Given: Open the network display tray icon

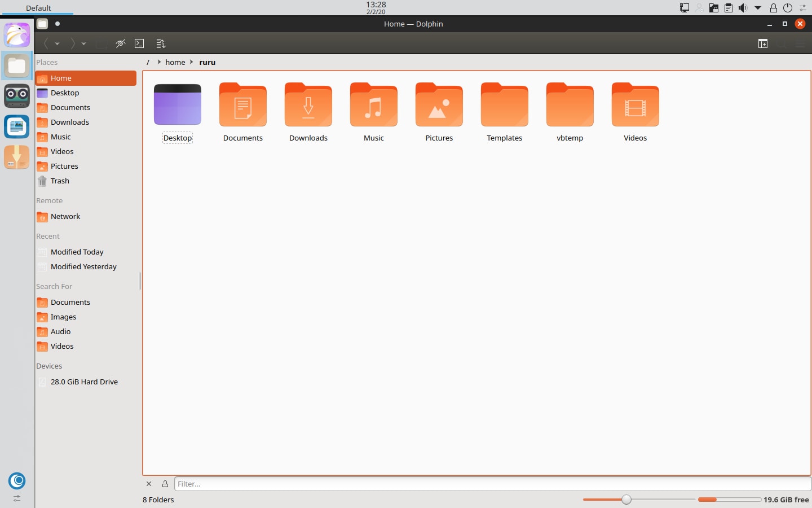Looking at the screenshot, I should click(x=685, y=8).
